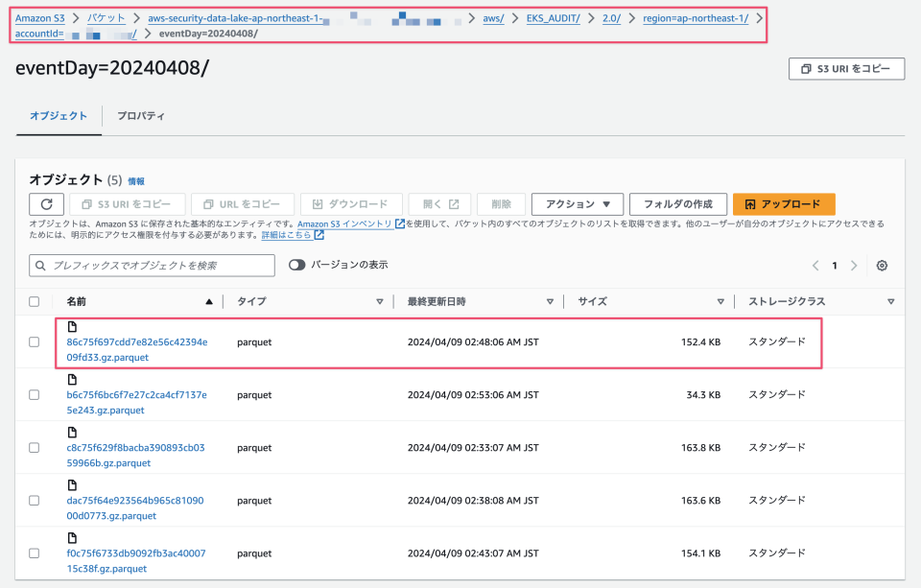Refresh the object list
Screen dimensions: 921x588
point(46,203)
